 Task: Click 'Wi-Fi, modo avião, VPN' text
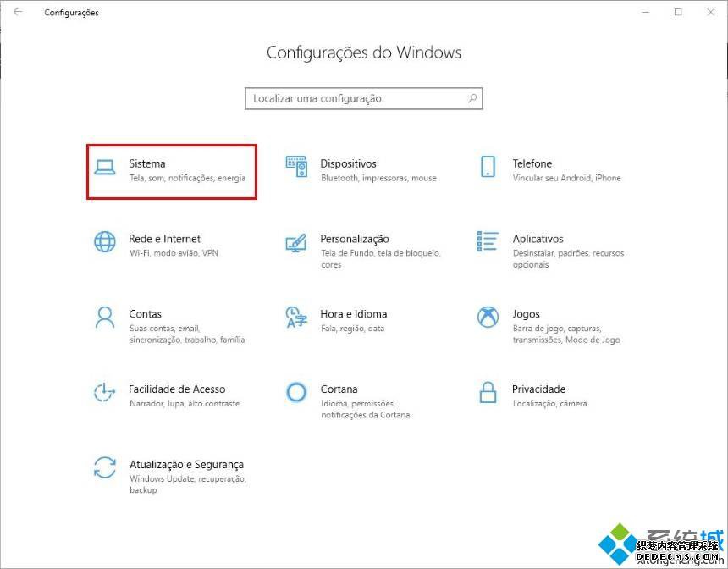click(x=174, y=253)
